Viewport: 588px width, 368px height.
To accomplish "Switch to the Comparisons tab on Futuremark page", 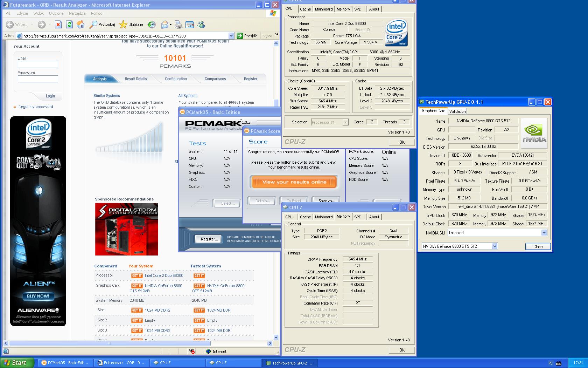I will click(x=215, y=79).
